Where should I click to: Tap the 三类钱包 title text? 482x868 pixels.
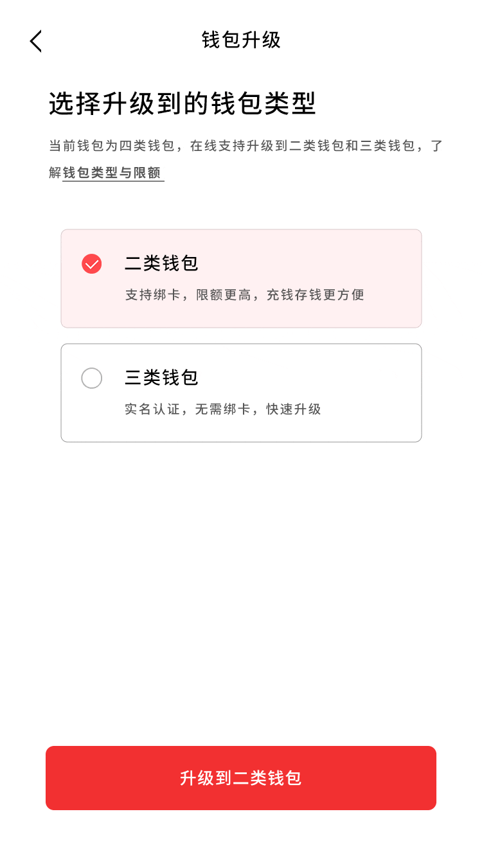click(161, 378)
